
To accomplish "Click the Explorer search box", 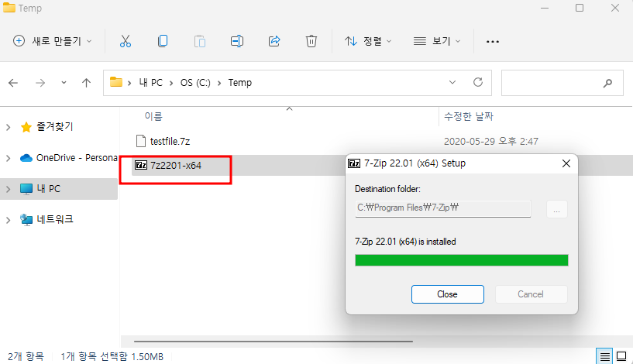I will pyautogui.click(x=562, y=83).
